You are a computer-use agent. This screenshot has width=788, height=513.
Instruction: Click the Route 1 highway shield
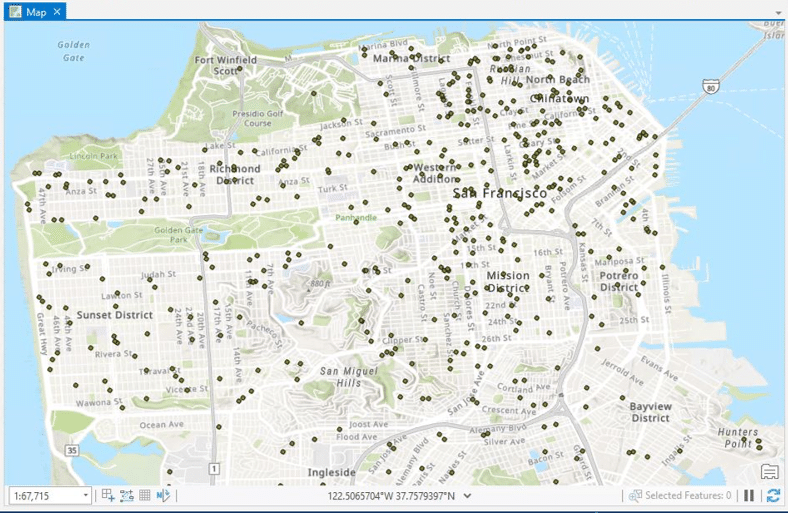[x=214, y=469]
